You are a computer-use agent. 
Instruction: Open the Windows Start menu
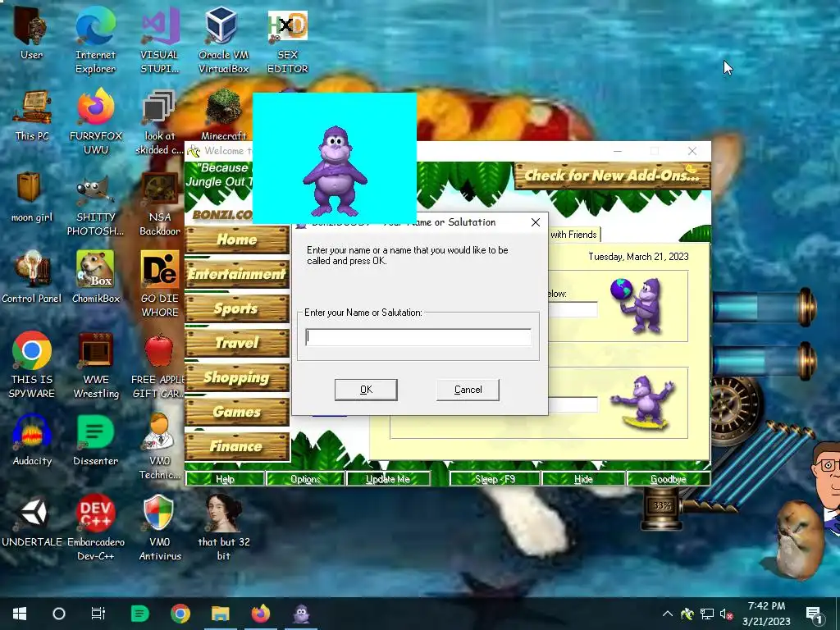point(20,614)
